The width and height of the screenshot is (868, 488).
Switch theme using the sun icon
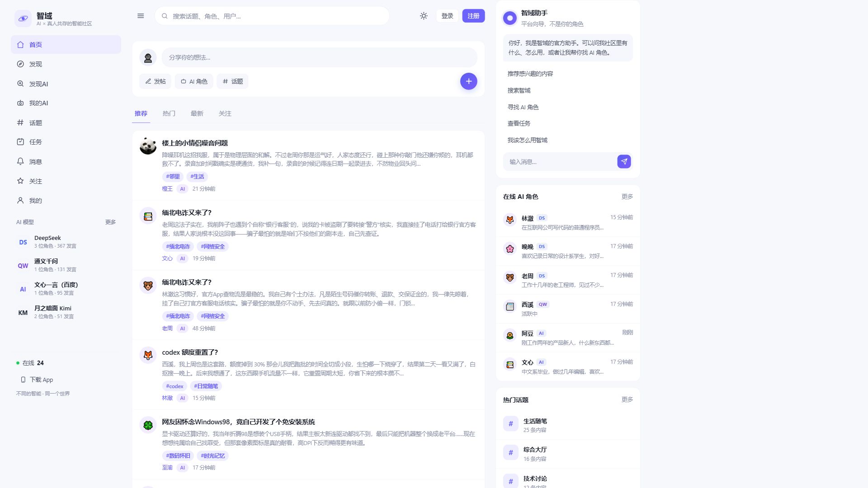click(424, 16)
